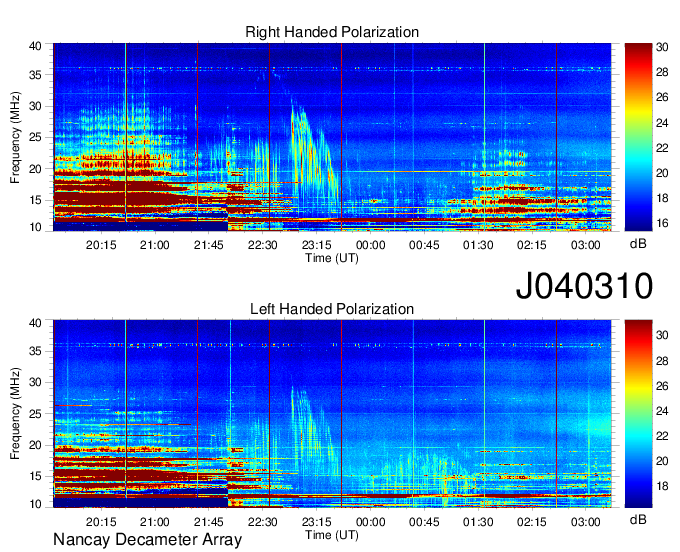Click 23:15 tick on the bottom time axis
Viewport: 680px width, 552px height.
[x=317, y=522]
